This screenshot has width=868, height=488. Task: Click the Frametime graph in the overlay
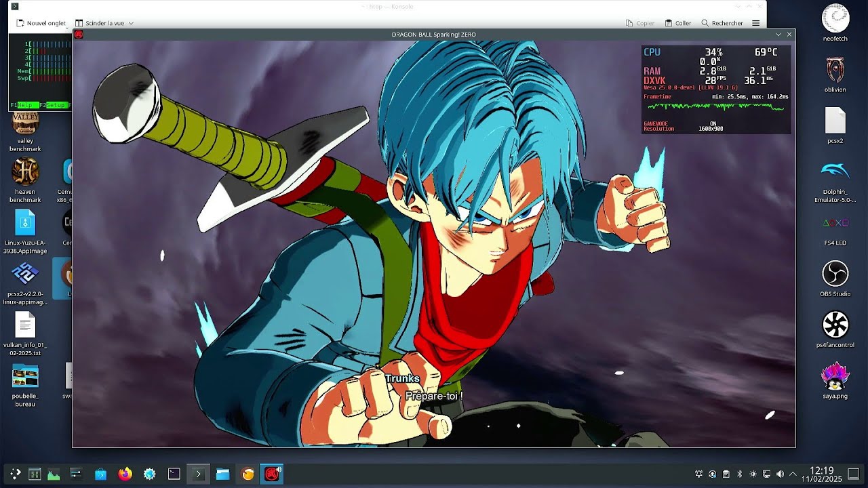tap(716, 106)
